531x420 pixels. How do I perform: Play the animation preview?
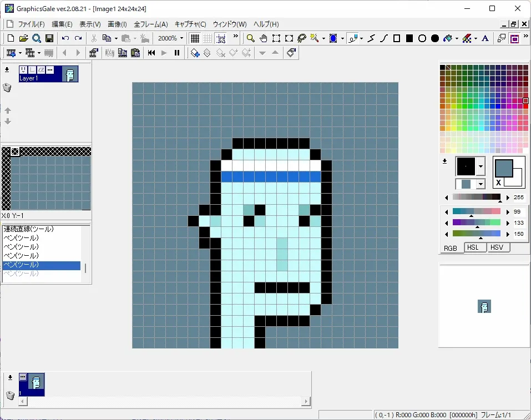(x=163, y=53)
